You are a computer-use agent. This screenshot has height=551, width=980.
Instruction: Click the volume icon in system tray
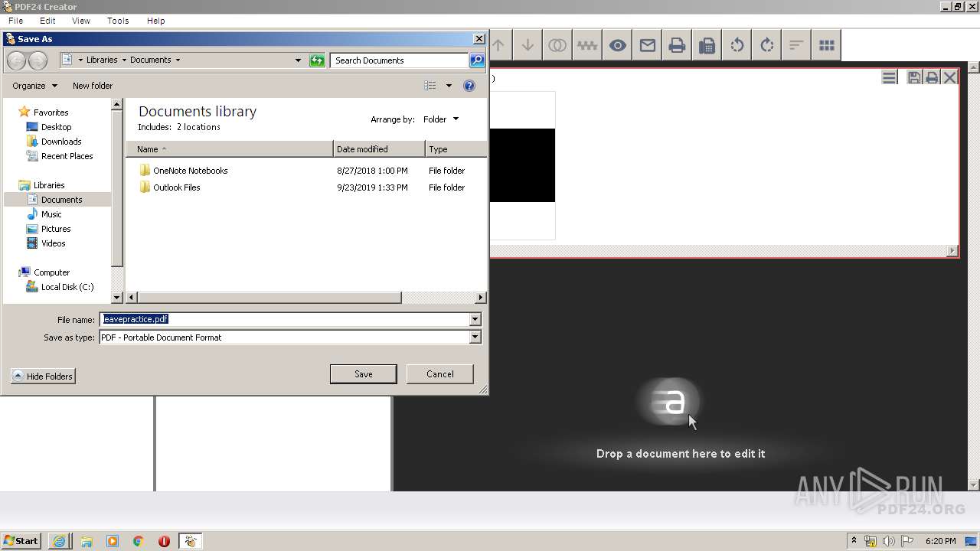click(888, 541)
